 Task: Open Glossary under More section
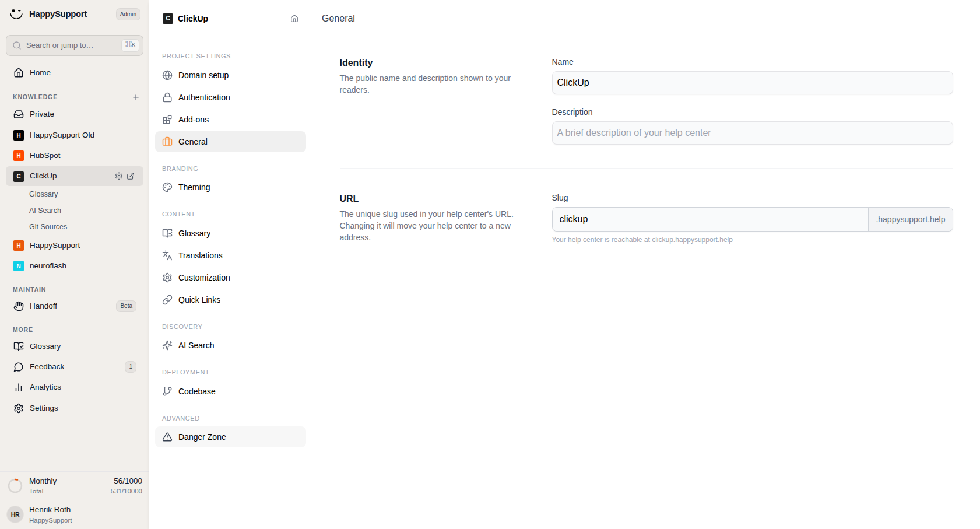(75, 346)
